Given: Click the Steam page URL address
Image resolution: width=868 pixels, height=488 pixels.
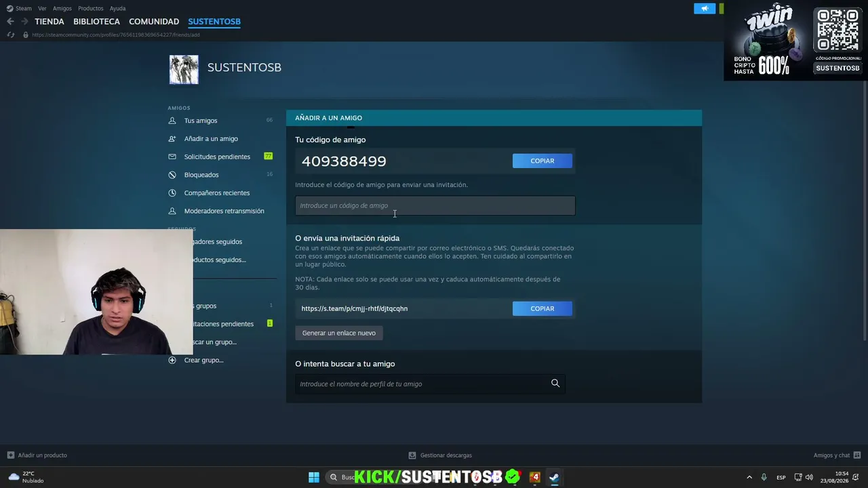Looking at the screenshot, I should [116, 35].
